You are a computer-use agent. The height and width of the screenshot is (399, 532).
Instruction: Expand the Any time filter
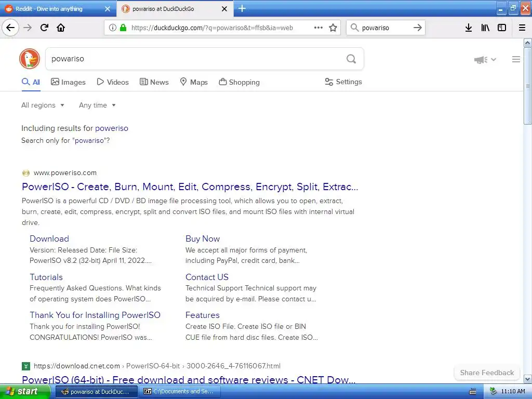(x=97, y=105)
